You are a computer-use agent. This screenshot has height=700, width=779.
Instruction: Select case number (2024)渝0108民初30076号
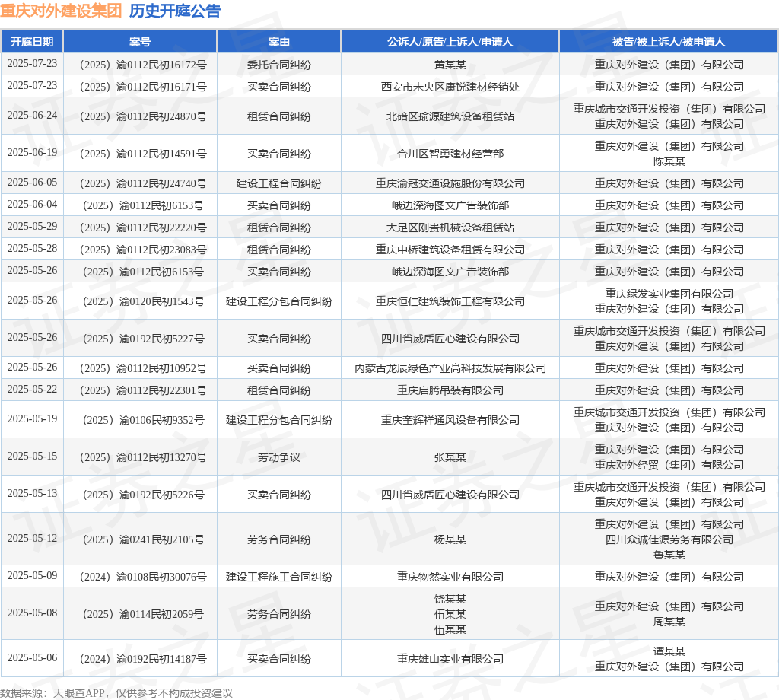(x=143, y=576)
